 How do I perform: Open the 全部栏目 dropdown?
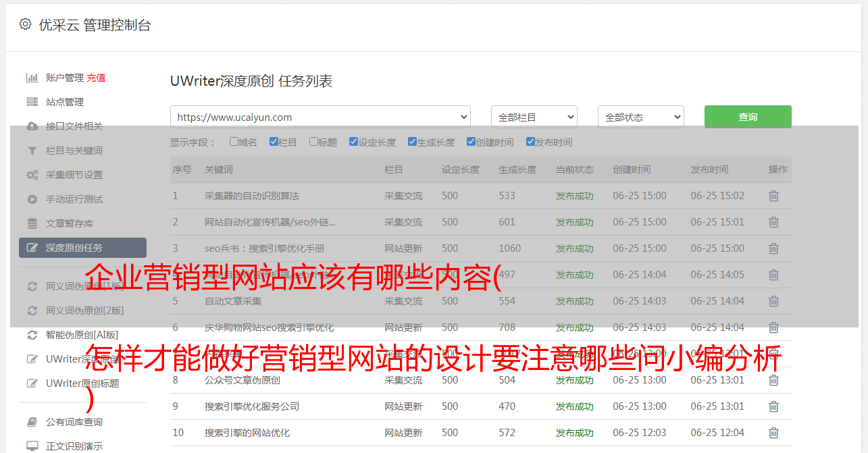click(534, 117)
